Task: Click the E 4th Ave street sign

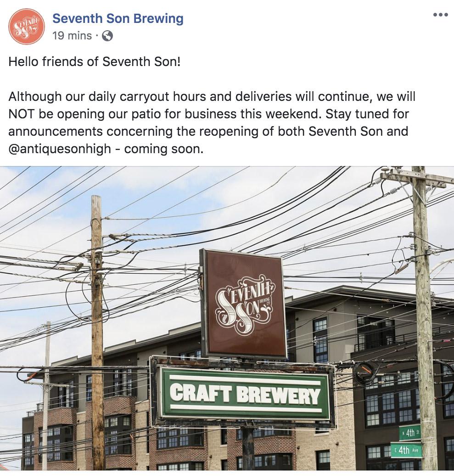Action: click(406, 450)
